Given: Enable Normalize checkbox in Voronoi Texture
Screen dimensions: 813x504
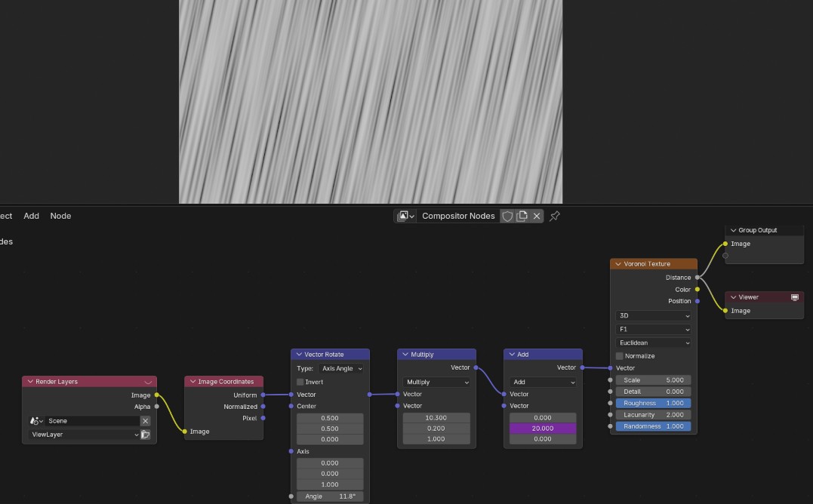Looking at the screenshot, I should click(619, 356).
